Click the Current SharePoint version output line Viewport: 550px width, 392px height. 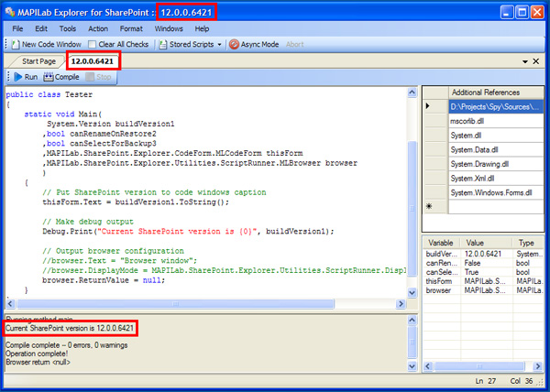(70, 328)
